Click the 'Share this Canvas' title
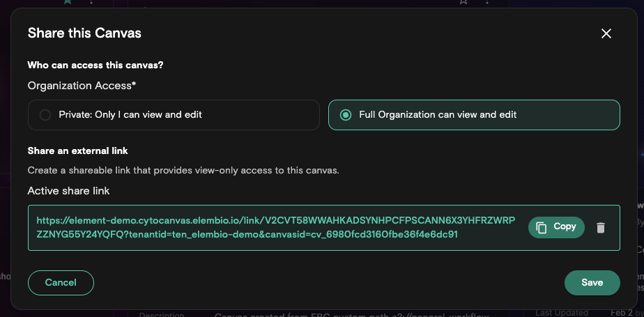 point(84,33)
